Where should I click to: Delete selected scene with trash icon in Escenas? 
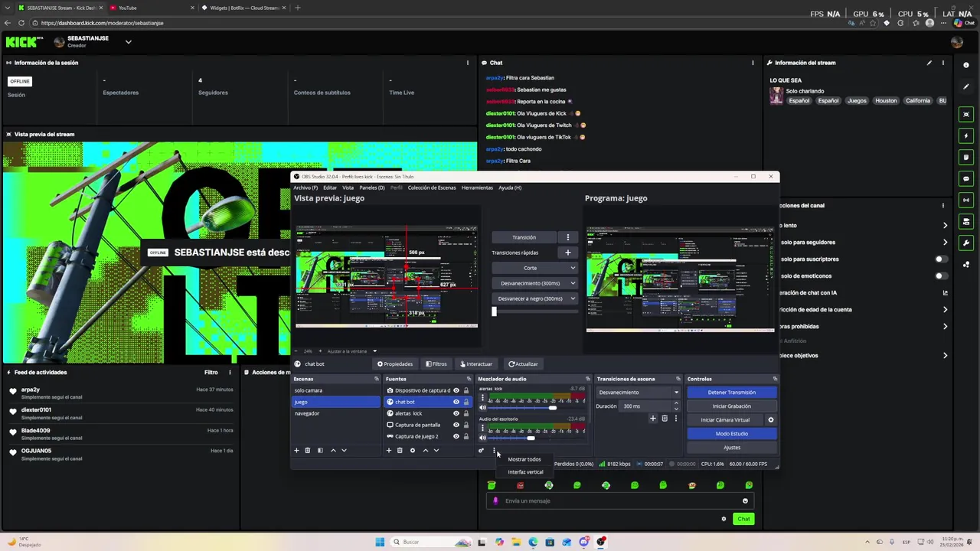[x=308, y=450]
